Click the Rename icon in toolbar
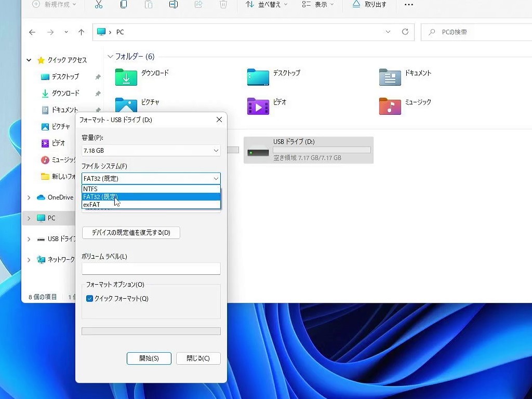The image size is (532, 399). click(x=174, y=5)
